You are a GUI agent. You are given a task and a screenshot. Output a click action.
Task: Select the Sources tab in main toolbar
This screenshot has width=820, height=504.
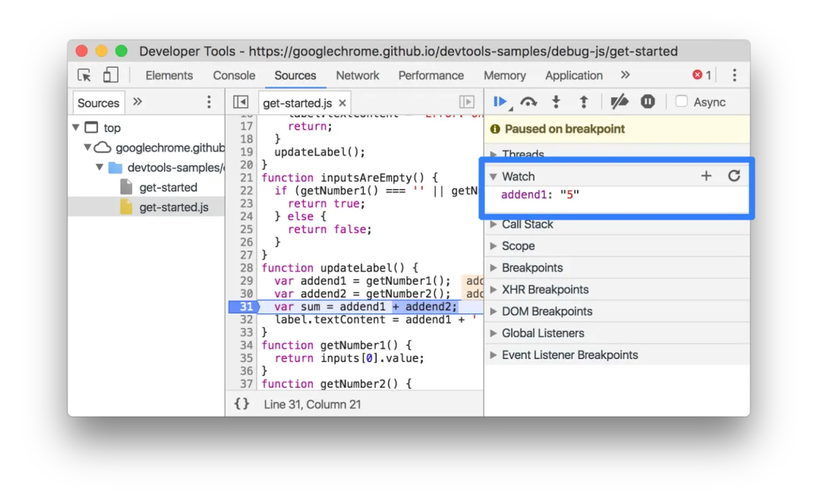click(295, 75)
